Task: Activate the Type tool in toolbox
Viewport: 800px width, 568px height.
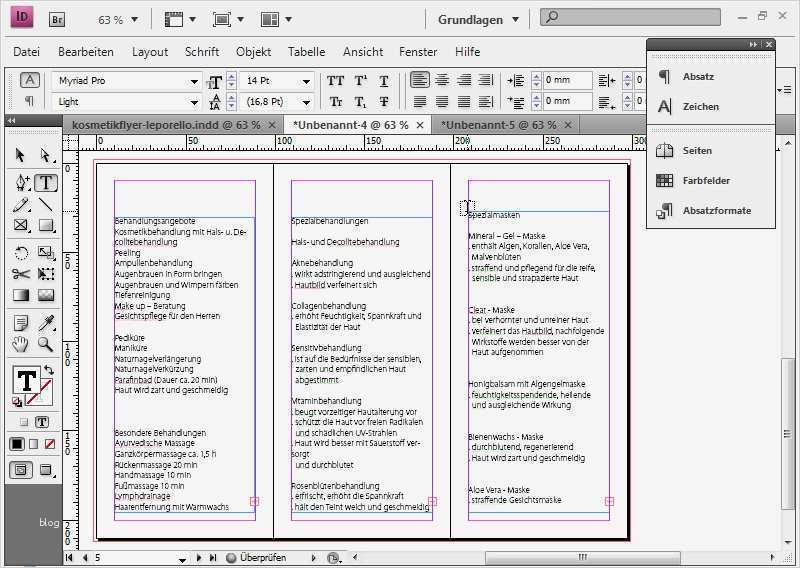Action: [x=46, y=182]
